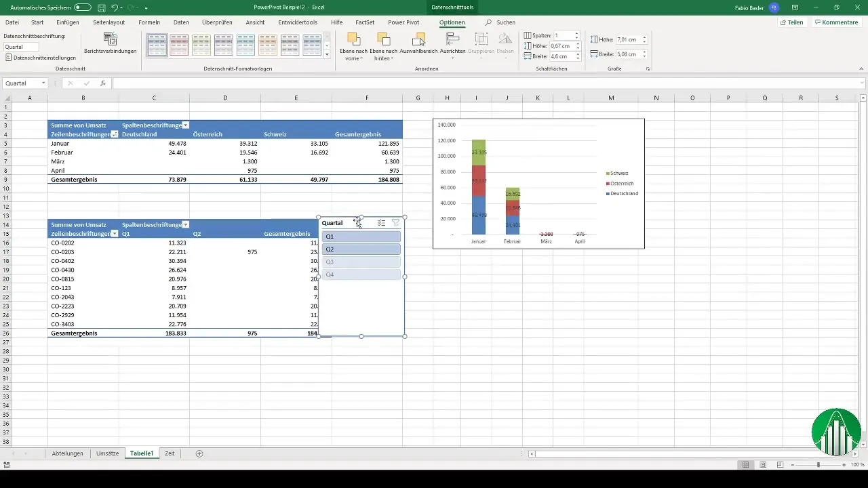Click Ebene nach hinten icon

pos(384,40)
